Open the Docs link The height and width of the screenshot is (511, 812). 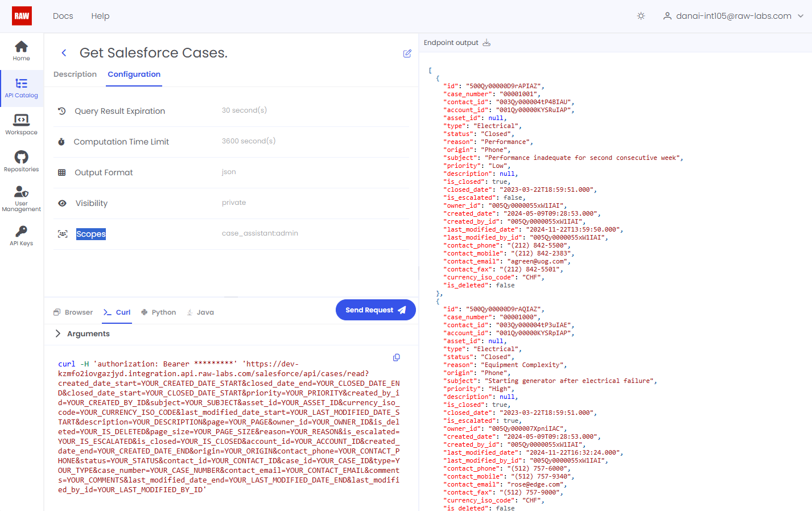63,16
